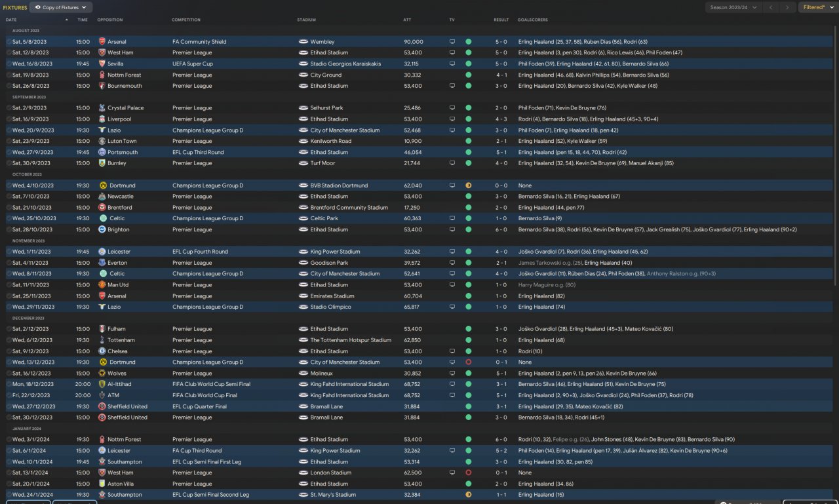Click the West Ham club badge on 12/8/2023
The image size is (839, 504).
coord(102,52)
